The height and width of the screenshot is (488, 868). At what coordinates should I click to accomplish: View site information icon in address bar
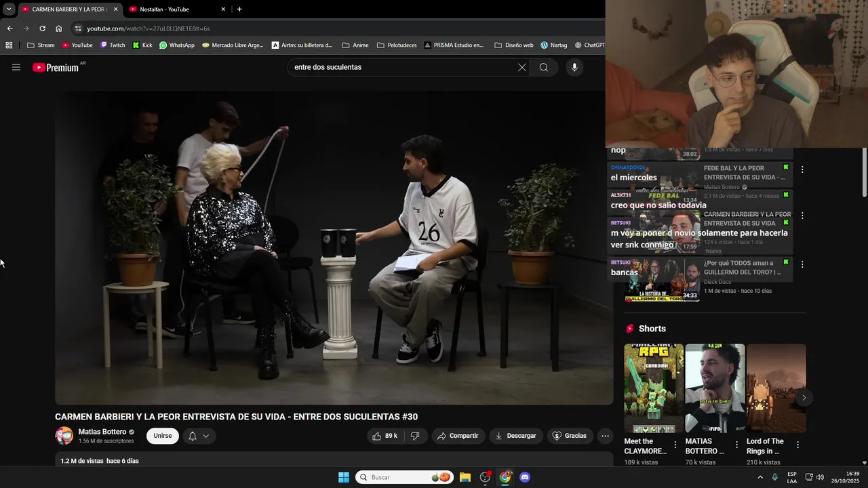[x=78, y=28]
